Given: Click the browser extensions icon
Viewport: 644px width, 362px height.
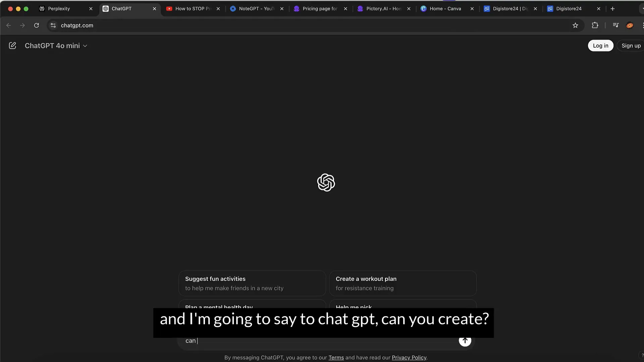Looking at the screenshot, I should tap(595, 25).
